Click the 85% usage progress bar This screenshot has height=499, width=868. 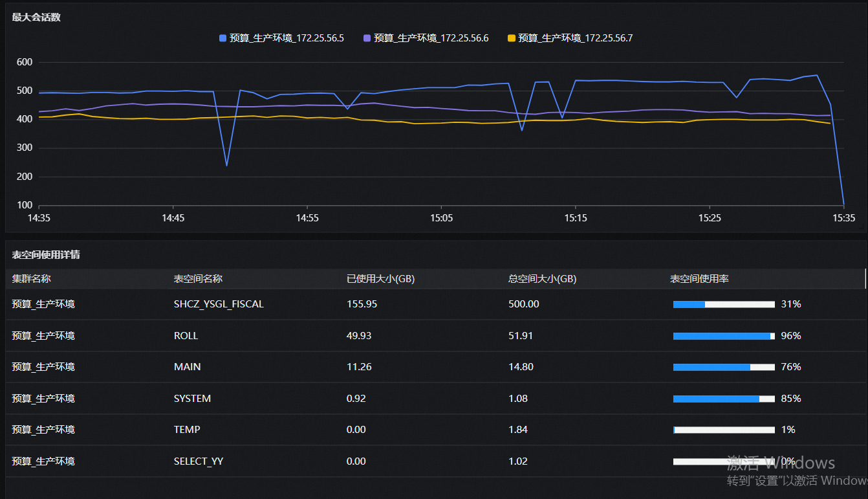point(724,399)
